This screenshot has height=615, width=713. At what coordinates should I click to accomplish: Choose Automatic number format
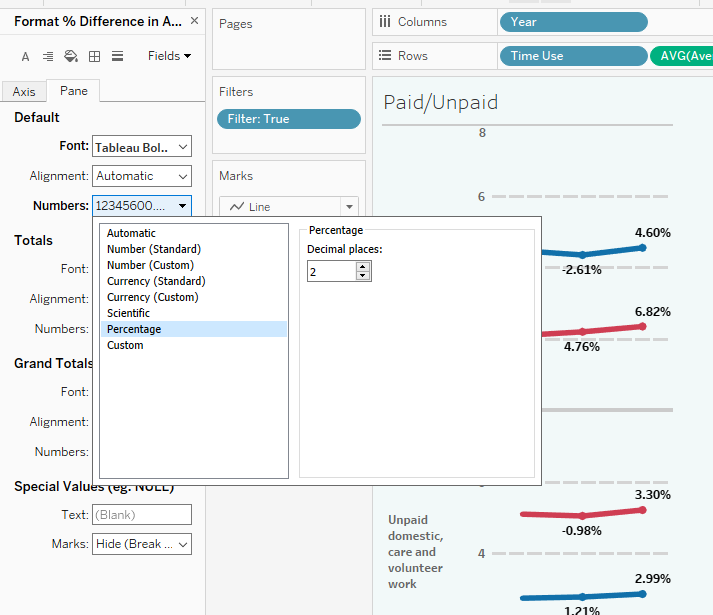(194, 233)
